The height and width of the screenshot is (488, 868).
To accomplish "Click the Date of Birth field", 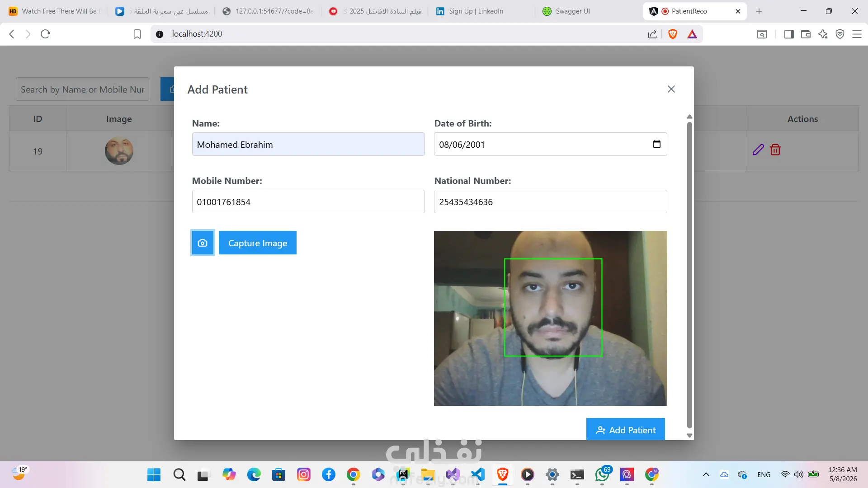I will 551,144.
